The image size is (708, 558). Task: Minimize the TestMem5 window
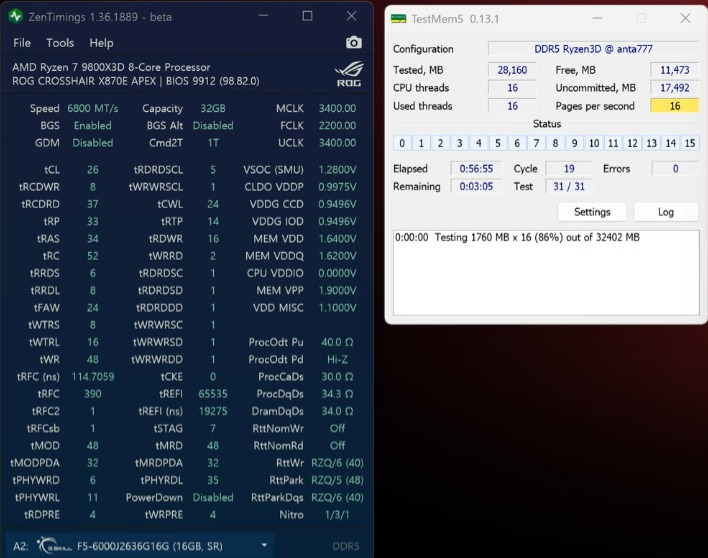pyautogui.click(x=597, y=18)
